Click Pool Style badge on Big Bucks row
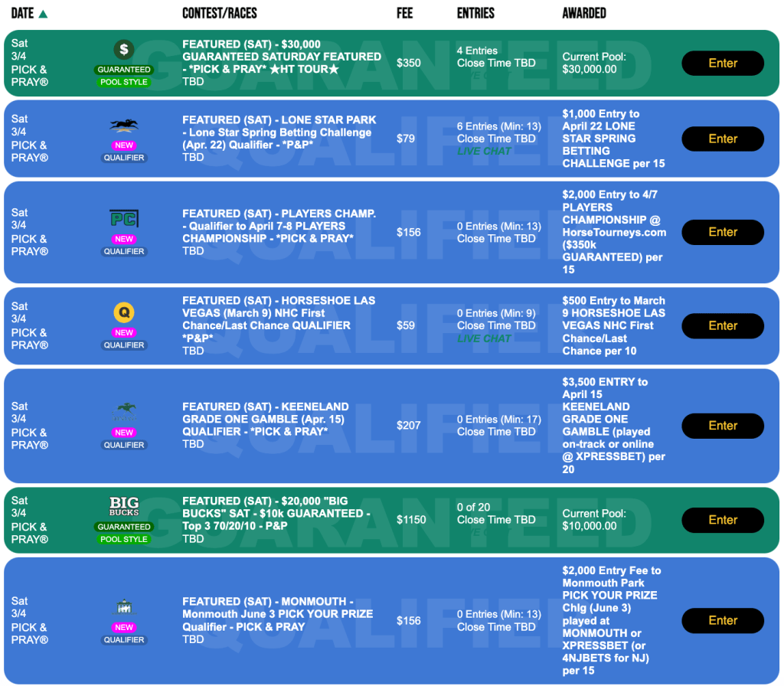 pyautogui.click(x=124, y=539)
